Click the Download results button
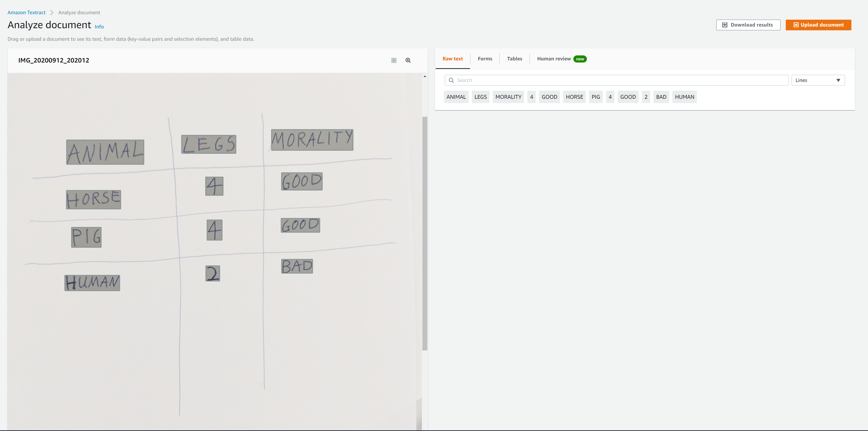This screenshot has width=868, height=431. coord(748,25)
